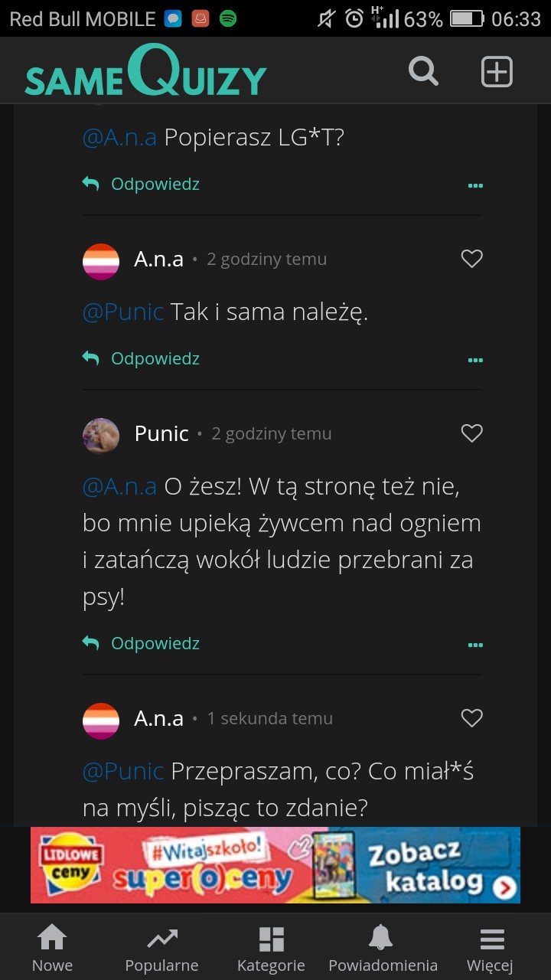Open Powiadomienia notifications
The width and height of the screenshot is (551, 980).
pyautogui.click(x=383, y=948)
